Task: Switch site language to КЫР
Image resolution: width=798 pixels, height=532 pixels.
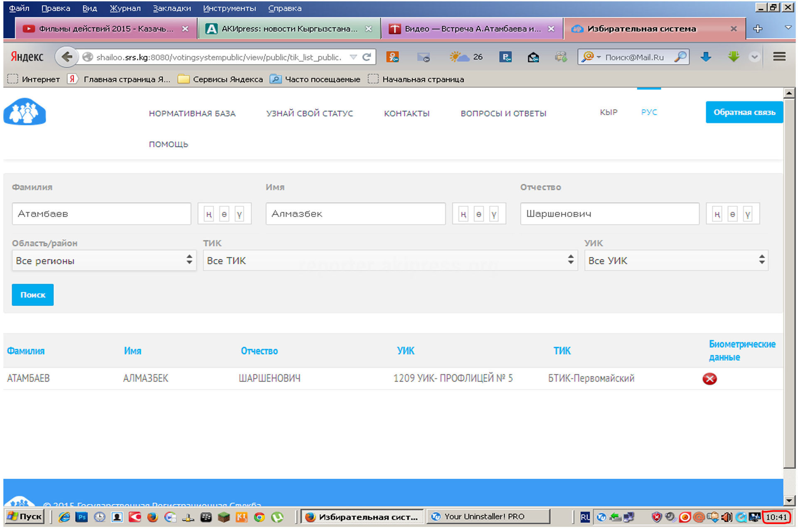Action: coord(608,112)
